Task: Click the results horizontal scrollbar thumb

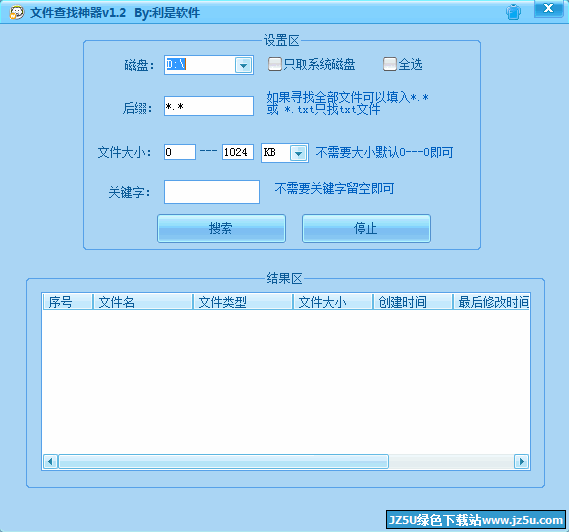Action: pyautogui.click(x=224, y=462)
